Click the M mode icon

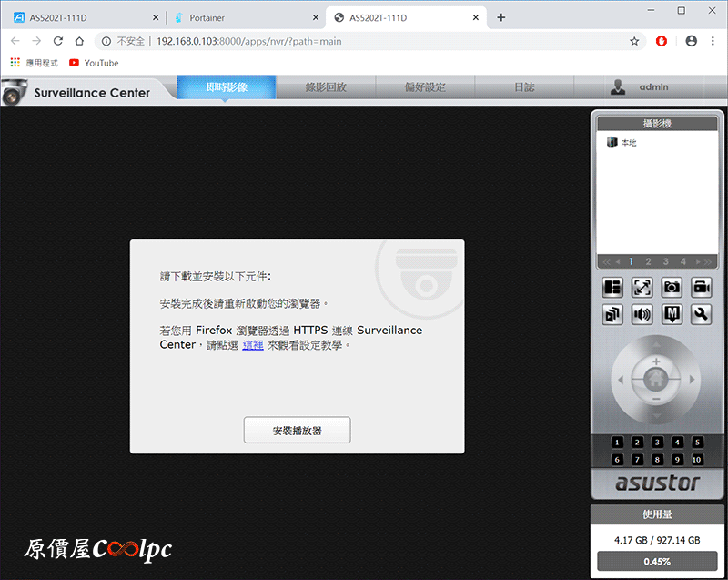click(x=672, y=315)
